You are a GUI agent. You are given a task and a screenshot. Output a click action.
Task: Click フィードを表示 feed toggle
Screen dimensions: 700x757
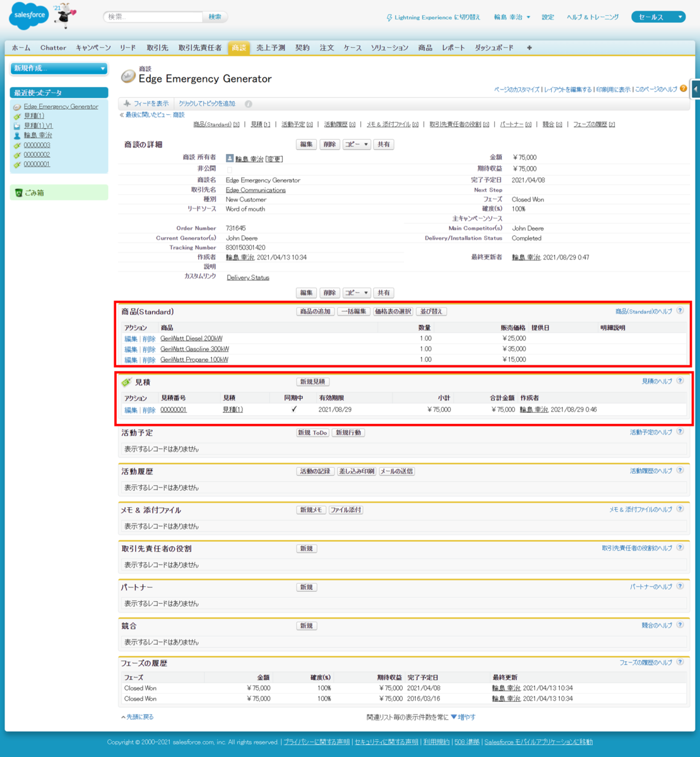click(x=146, y=103)
